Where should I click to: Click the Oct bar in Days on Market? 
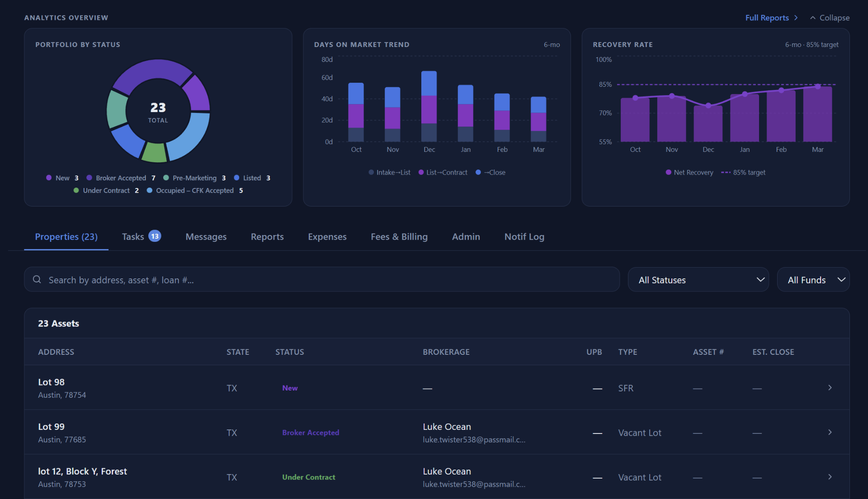(356, 112)
